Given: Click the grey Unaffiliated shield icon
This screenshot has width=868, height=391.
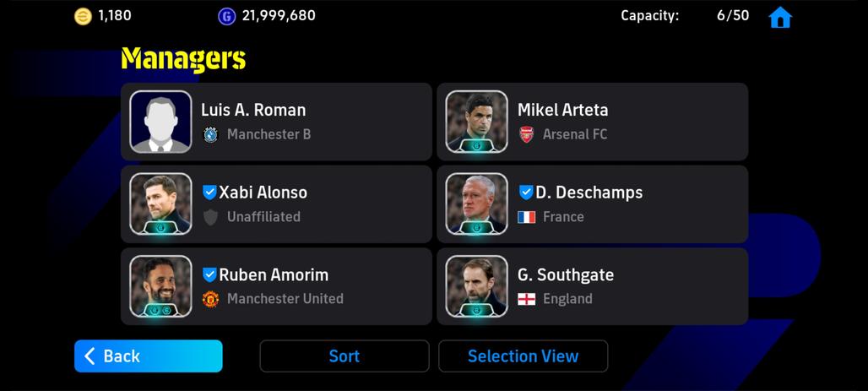Looking at the screenshot, I should tap(210, 217).
